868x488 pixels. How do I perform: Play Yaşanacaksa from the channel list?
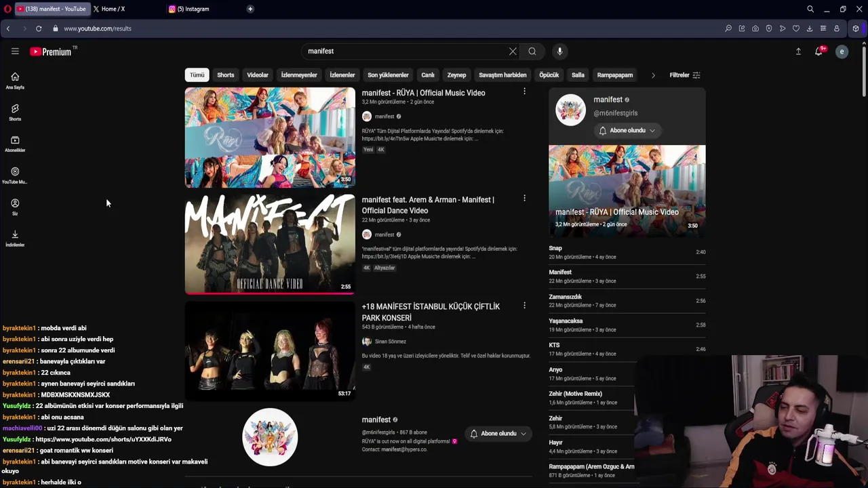point(627,325)
